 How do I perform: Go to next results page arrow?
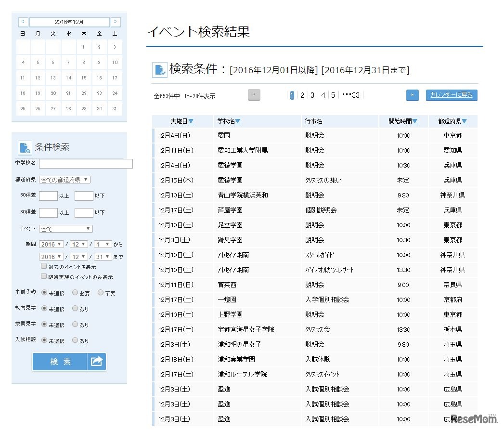tap(412, 95)
